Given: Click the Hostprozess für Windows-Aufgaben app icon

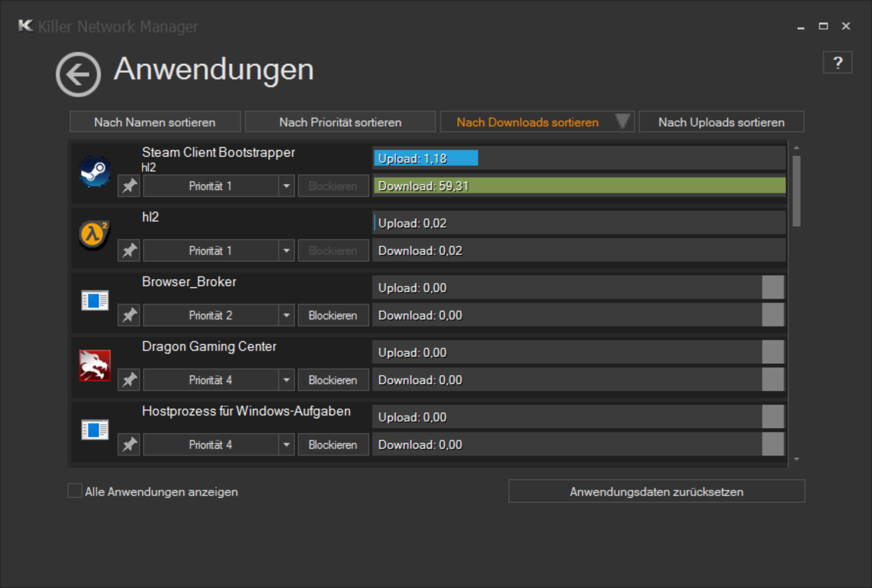Looking at the screenshot, I should 95,430.
